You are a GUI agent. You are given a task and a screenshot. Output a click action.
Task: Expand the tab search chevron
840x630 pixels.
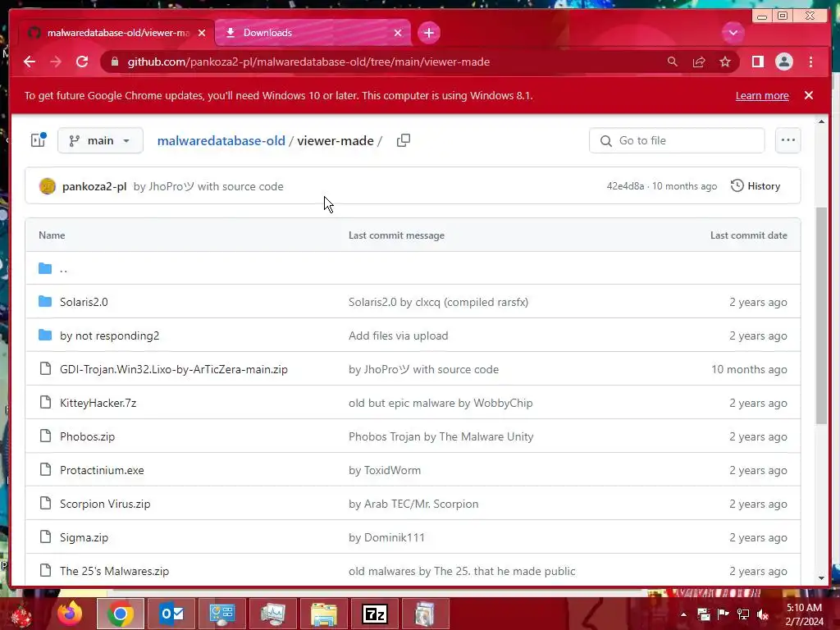733,33
